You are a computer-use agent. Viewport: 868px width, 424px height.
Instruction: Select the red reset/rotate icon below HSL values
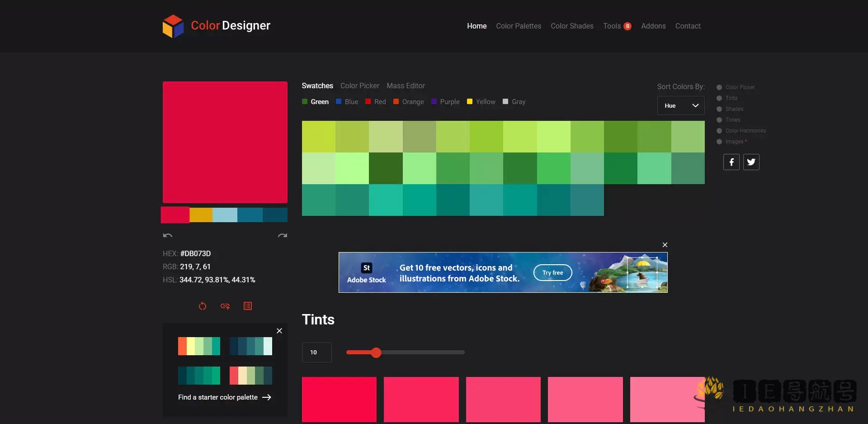203,306
